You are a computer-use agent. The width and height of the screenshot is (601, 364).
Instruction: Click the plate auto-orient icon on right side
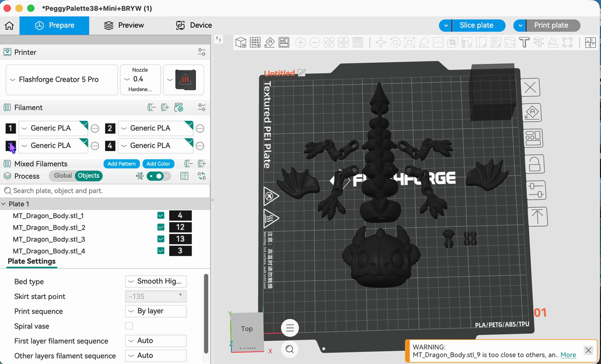click(532, 112)
